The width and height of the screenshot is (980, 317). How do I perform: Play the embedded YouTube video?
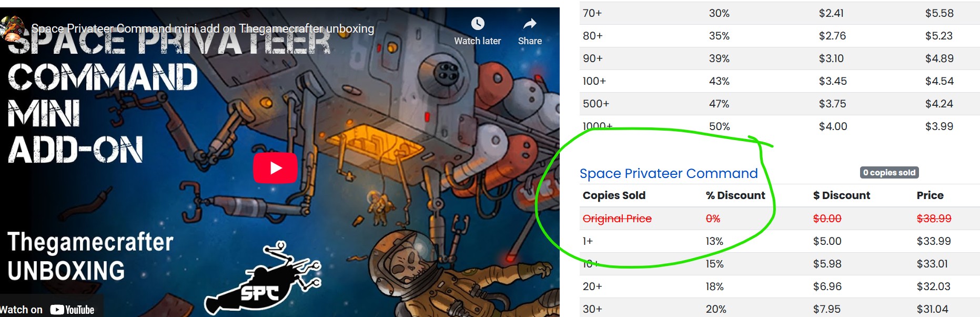point(275,167)
